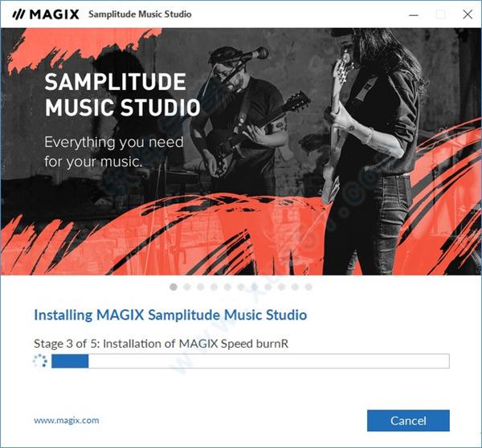The width and height of the screenshot is (482, 448).
Task: Select the second slideshow dot
Action: (x=187, y=287)
